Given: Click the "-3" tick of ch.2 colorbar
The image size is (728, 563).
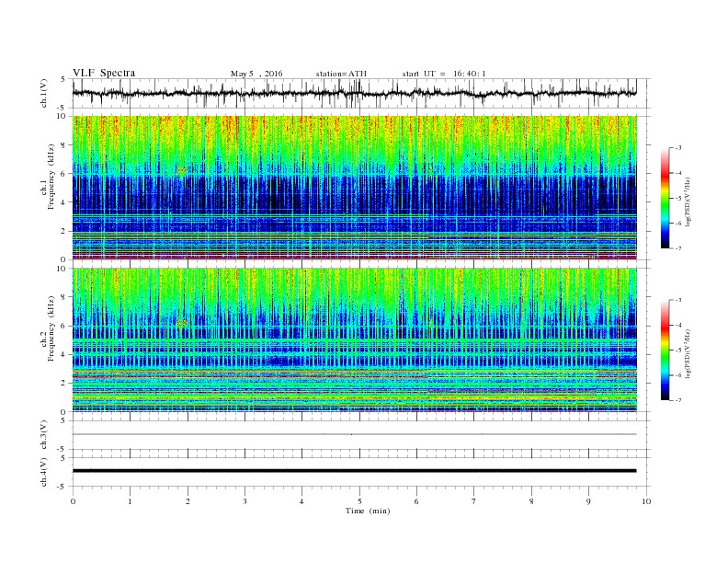Looking at the screenshot, I should tap(677, 300).
